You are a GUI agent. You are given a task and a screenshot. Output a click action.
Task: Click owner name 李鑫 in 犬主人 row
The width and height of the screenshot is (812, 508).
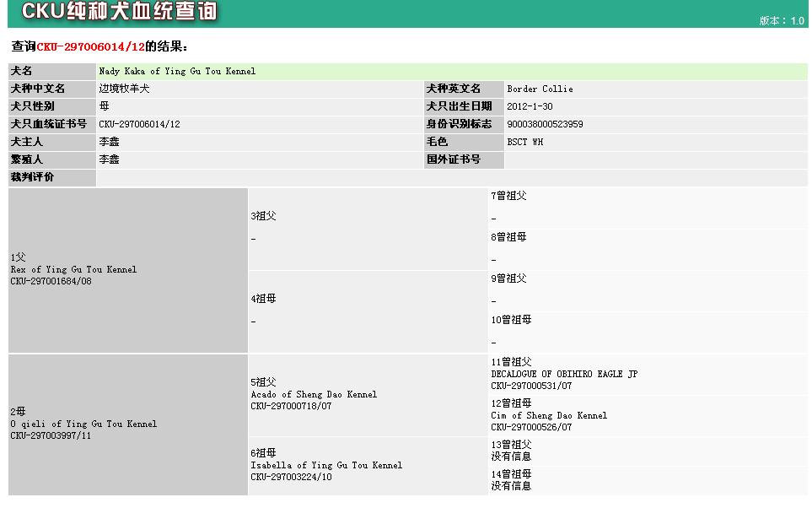point(110,142)
